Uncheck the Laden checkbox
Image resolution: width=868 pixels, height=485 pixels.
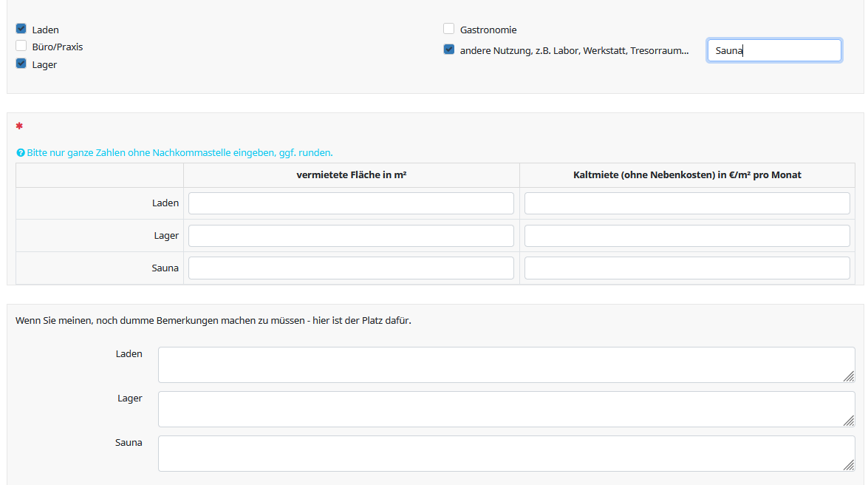point(21,29)
